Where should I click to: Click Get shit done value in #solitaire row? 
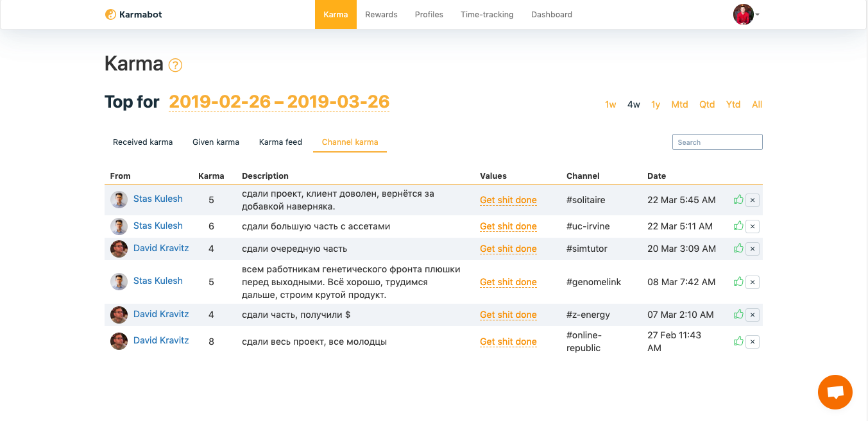pyautogui.click(x=508, y=200)
